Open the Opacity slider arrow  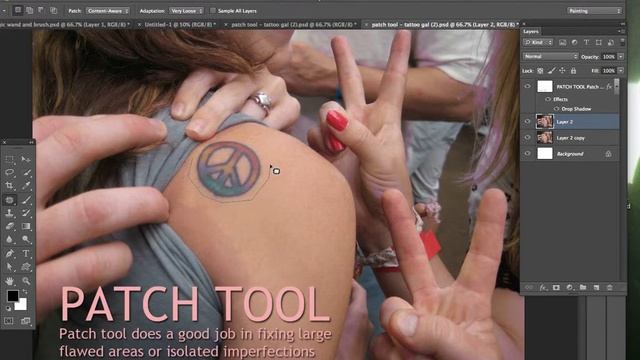[x=621, y=56]
